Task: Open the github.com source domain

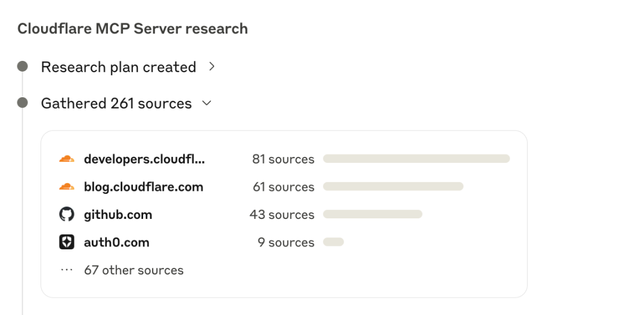Action: [118, 215]
